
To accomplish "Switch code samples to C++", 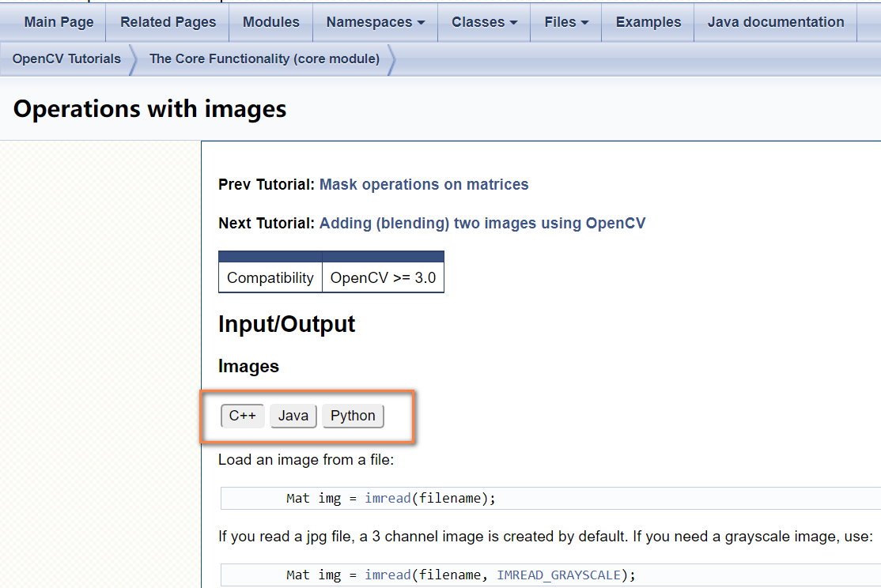I will 242,416.
